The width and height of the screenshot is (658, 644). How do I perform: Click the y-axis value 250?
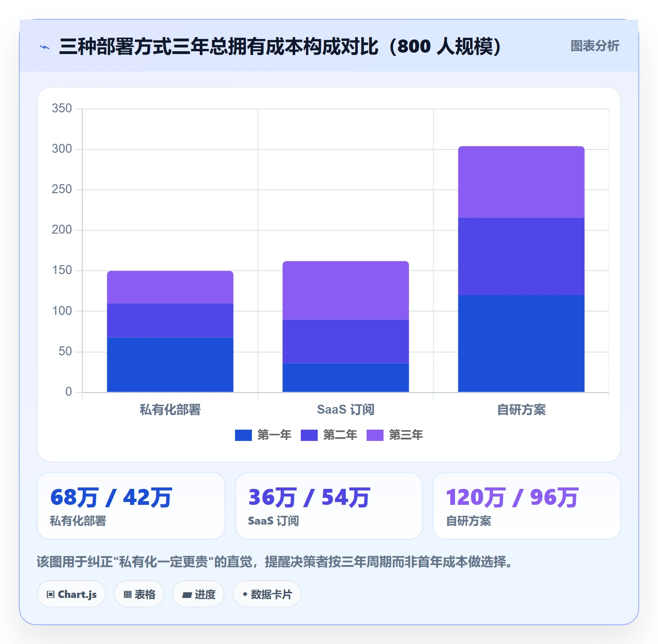point(62,189)
